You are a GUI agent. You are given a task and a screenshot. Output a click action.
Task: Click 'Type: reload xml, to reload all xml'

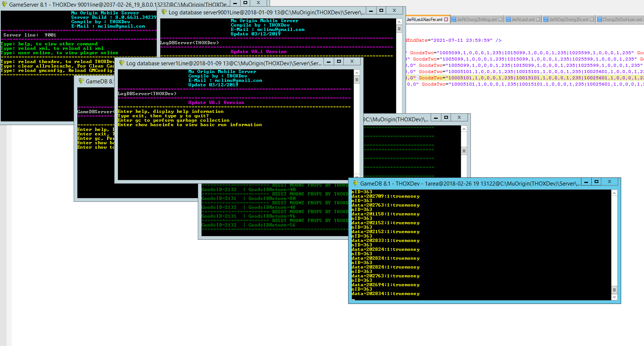point(52,48)
